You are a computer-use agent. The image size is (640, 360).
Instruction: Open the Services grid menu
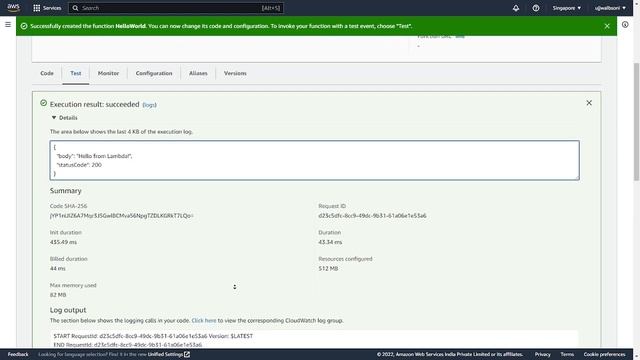click(x=37, y=8)
